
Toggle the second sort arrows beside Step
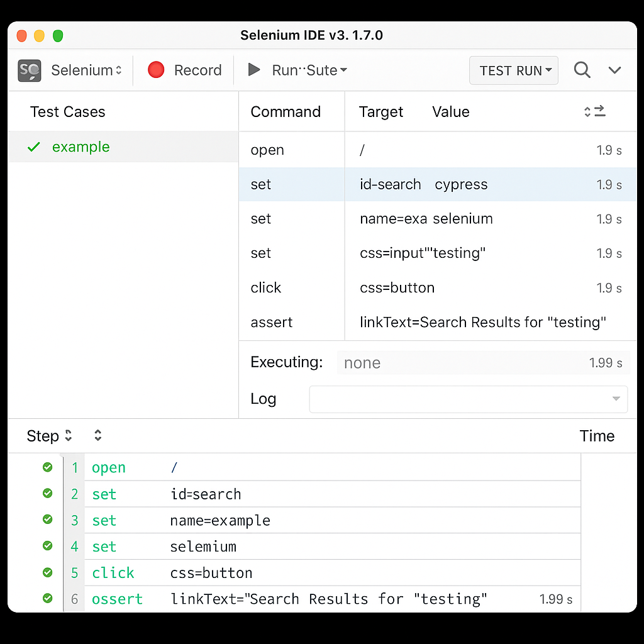coord(97,435)
